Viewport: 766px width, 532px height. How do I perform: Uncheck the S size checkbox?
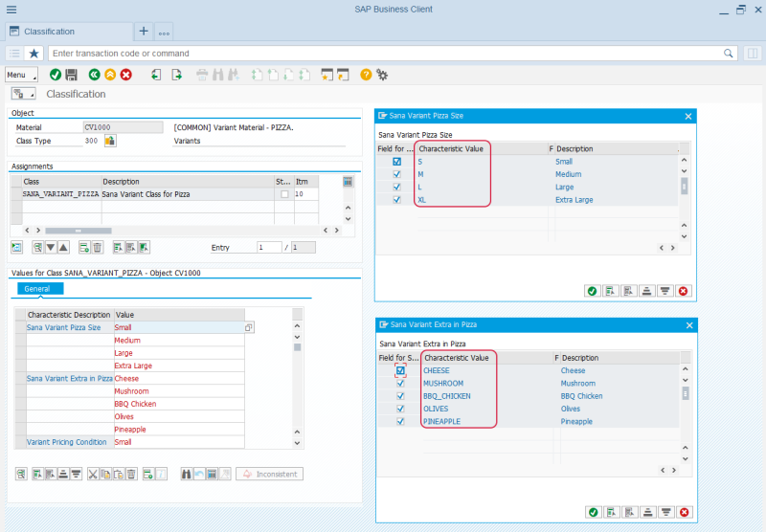tap(397, 162)
